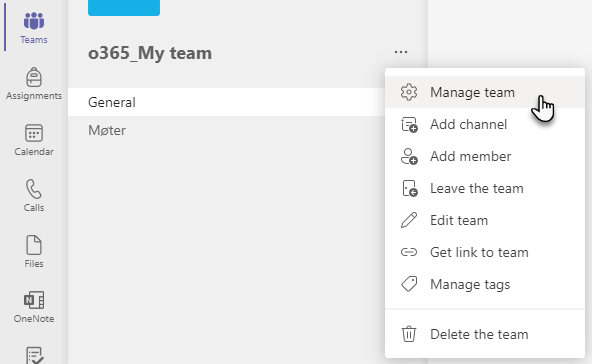The width and height of the screenshot is (592, 364).
Task: Choose Manage team from the menu
Action: 485,92
